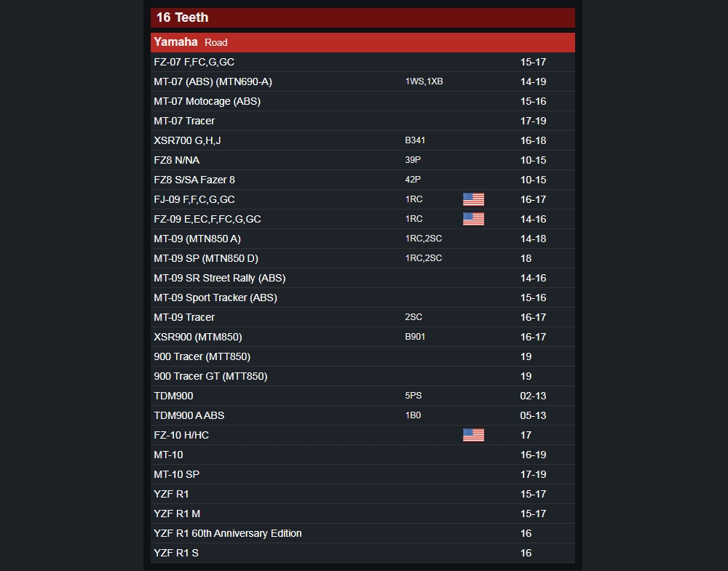Click the YZF R1 S entry
728x571 pixels.
click(x=363, y=553)
